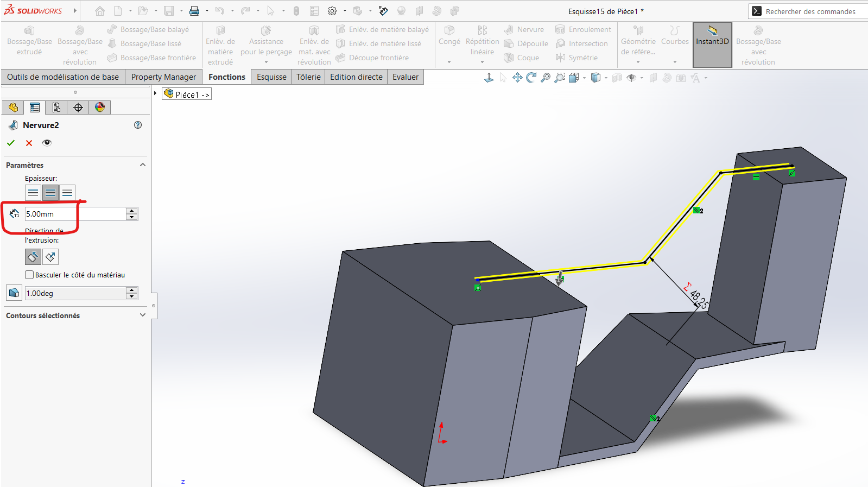This screenshot has height=487, width=868.
Task: Click Bossage/Base extrudé button
Action: click(x=29, y=40)
